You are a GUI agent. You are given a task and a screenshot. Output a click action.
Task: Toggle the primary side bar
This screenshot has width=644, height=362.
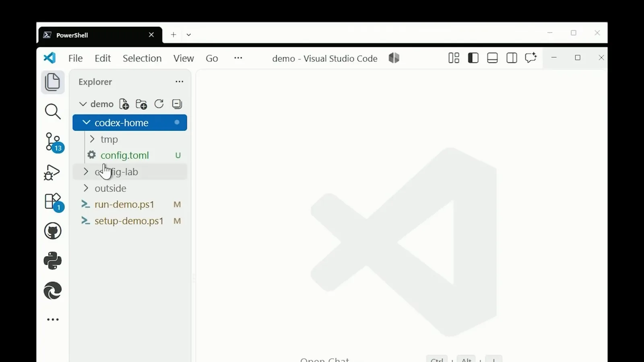click(x=473, y=58)
